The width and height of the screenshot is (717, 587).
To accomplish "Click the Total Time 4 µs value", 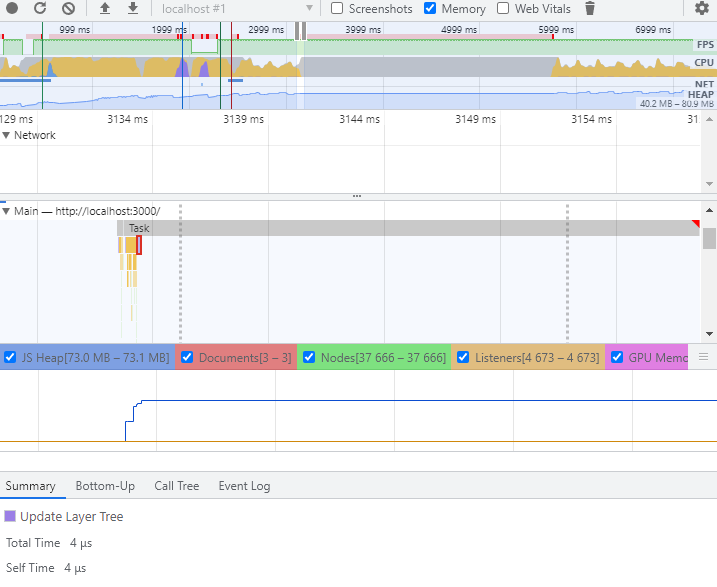I will [x=81, y=543].
